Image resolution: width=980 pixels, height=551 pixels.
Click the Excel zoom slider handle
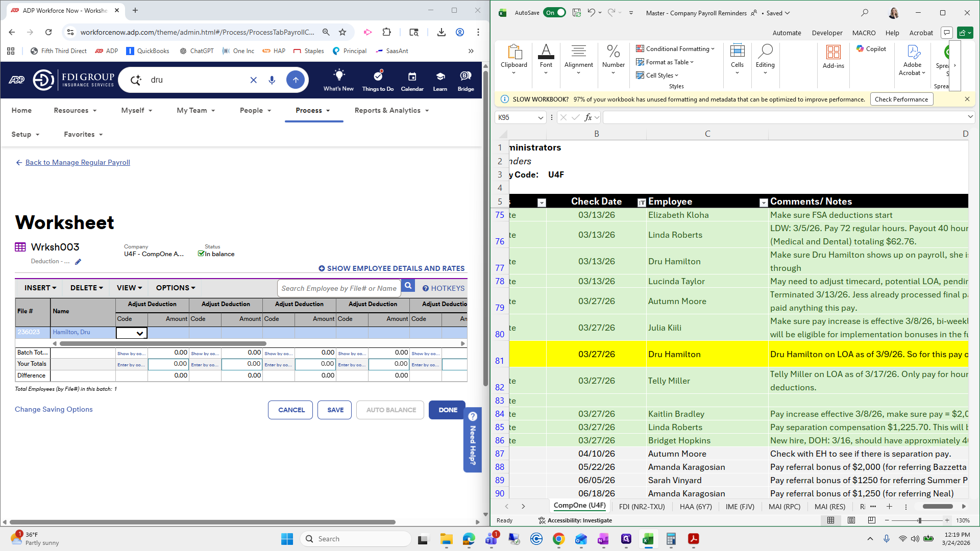pyautogui.click(x=919, y=520)
